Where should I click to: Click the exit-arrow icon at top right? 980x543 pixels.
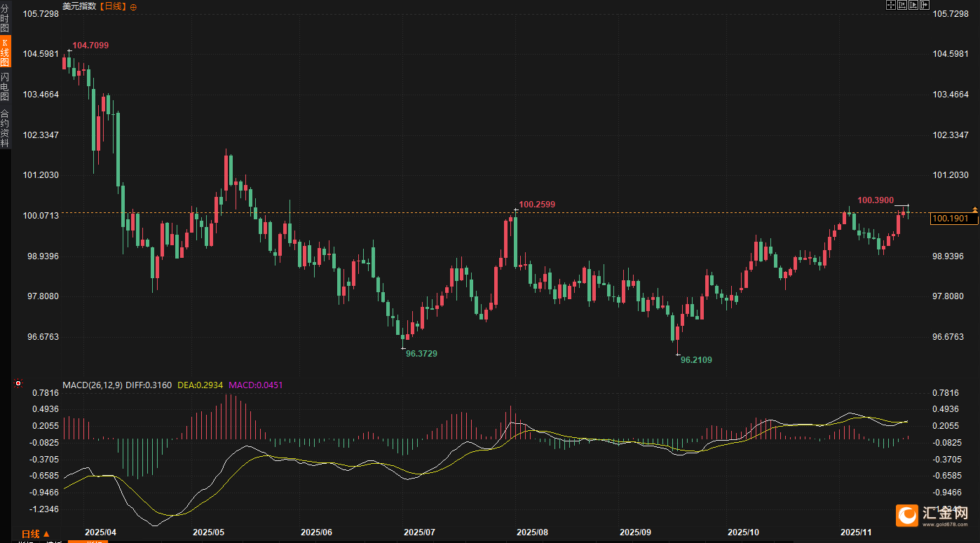tap(925, 5)
